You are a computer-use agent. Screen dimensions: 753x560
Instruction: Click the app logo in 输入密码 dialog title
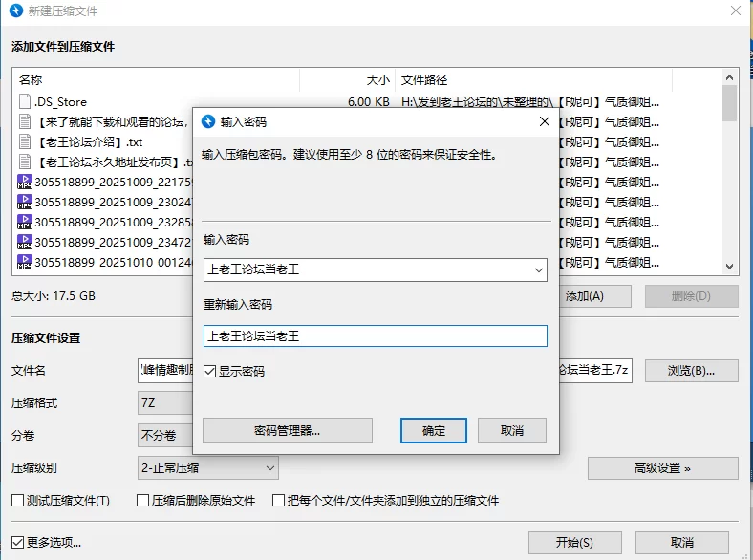[x=208, y=121]
